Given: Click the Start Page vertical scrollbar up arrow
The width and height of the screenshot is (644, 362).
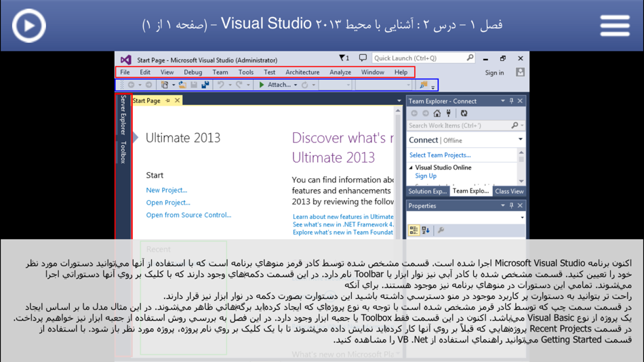Looking at the screenshot, I should [397, 110].
